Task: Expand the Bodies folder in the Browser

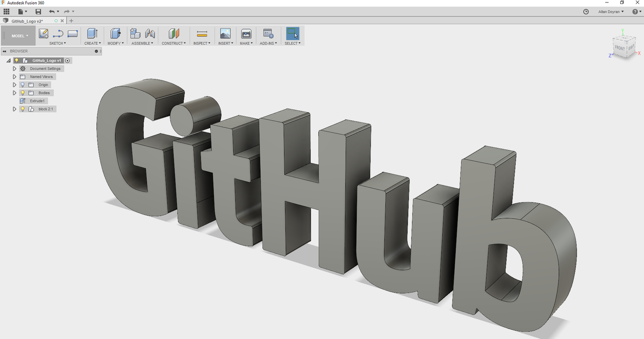Action: tap(15, 93)
